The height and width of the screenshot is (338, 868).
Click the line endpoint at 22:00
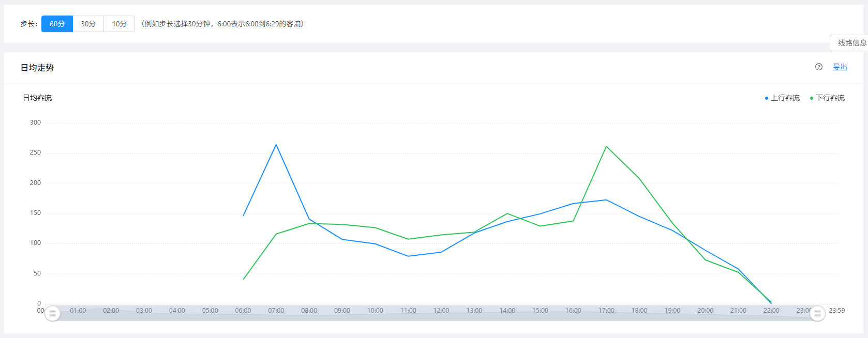[x=771, y=302]
